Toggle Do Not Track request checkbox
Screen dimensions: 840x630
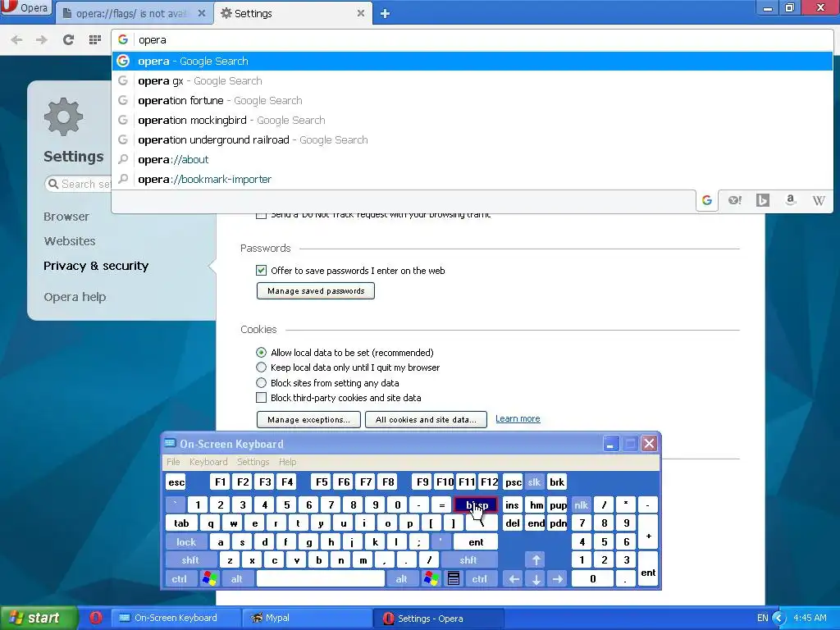pyautogui.click(x=261, y=214)
